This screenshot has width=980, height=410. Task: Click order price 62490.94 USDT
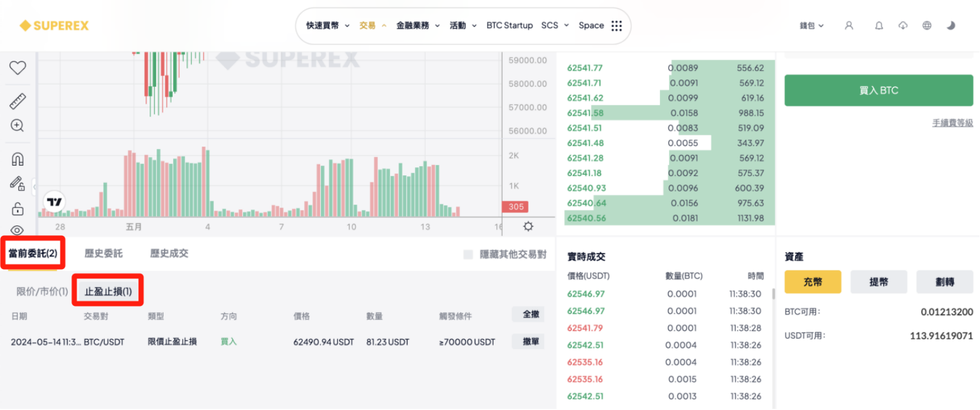(x=323, y=342)
